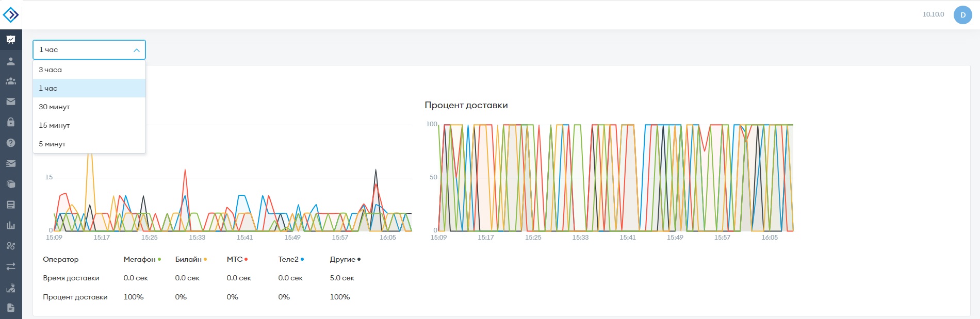Open the user group icon in sidebar

tap(11, 81)
